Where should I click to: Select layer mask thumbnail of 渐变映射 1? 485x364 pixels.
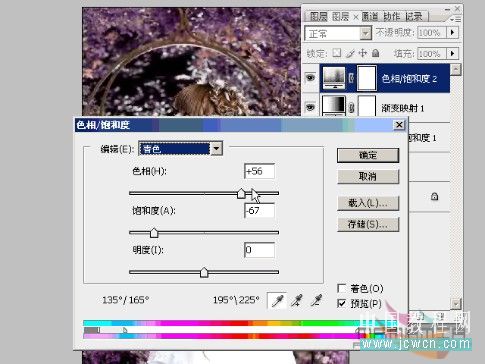pos(367,106)
